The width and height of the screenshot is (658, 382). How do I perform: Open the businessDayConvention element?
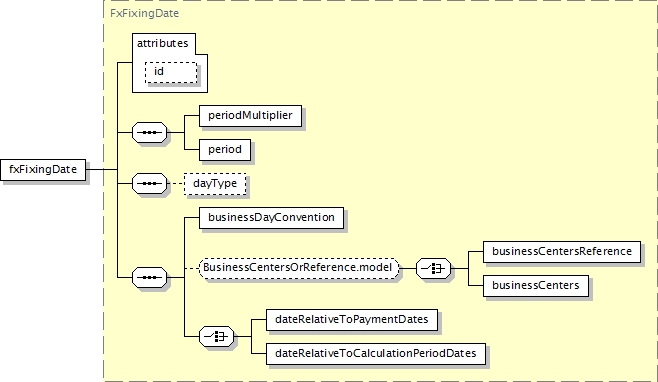point(272,218)
